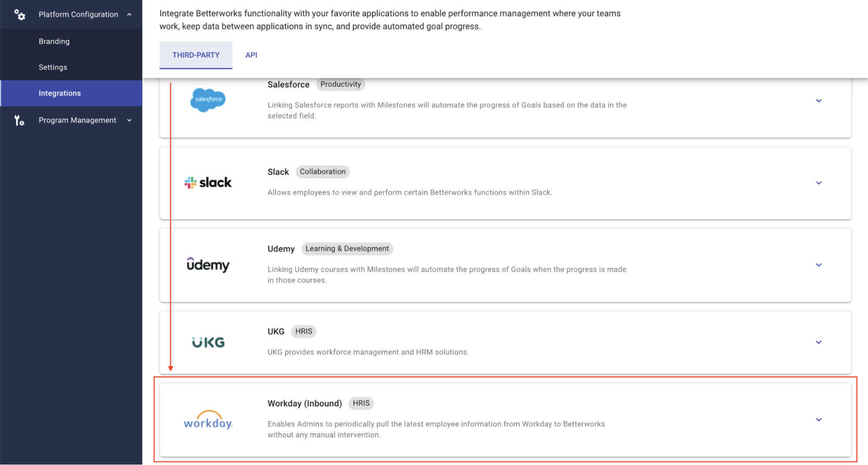Click the Slack description about Betterworks functions

[x=410, y=193]
